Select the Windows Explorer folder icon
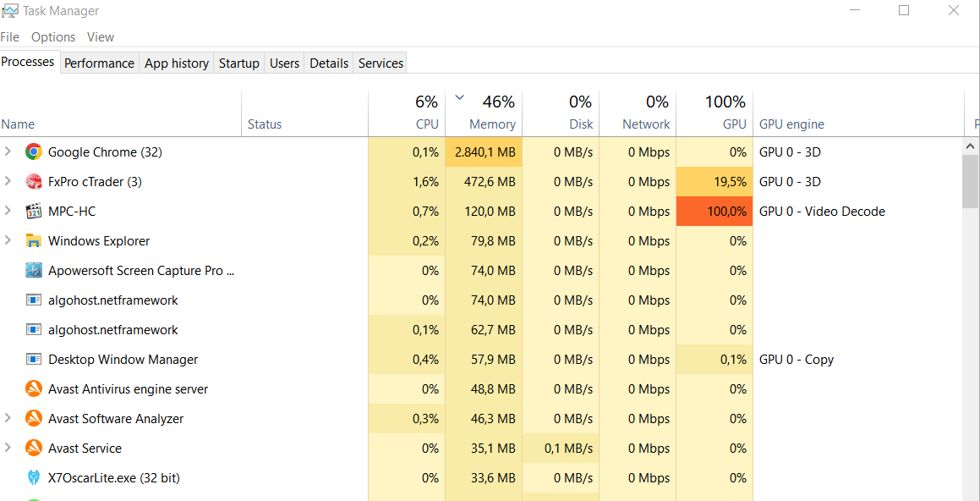 click(33, 241)
